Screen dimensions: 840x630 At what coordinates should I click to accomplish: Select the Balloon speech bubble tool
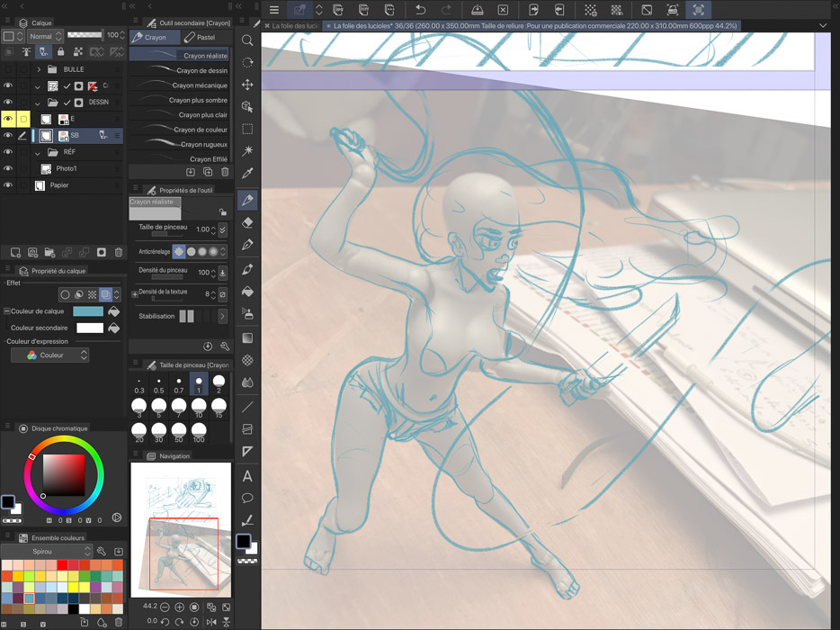click(x=247, y=498)
